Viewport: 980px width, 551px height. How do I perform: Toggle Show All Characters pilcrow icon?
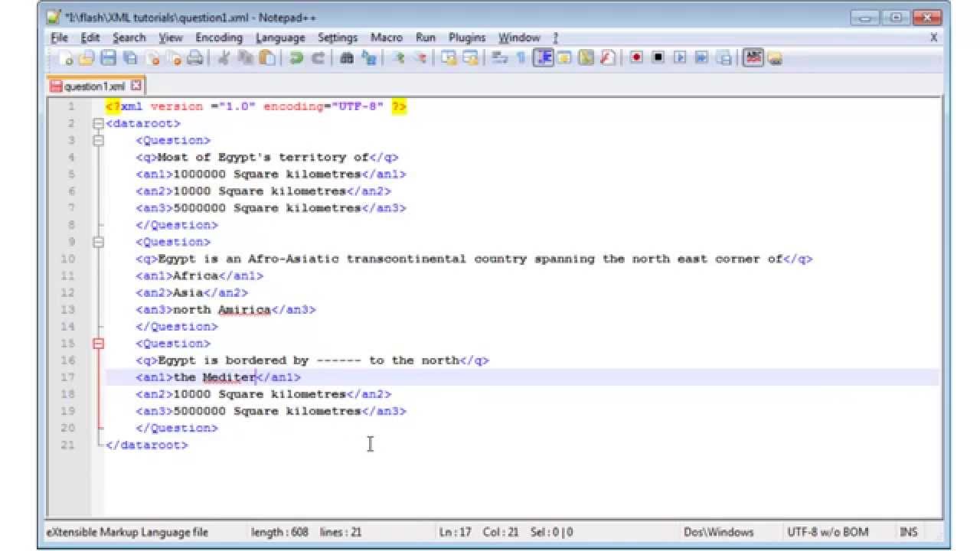tap(521, 58)
